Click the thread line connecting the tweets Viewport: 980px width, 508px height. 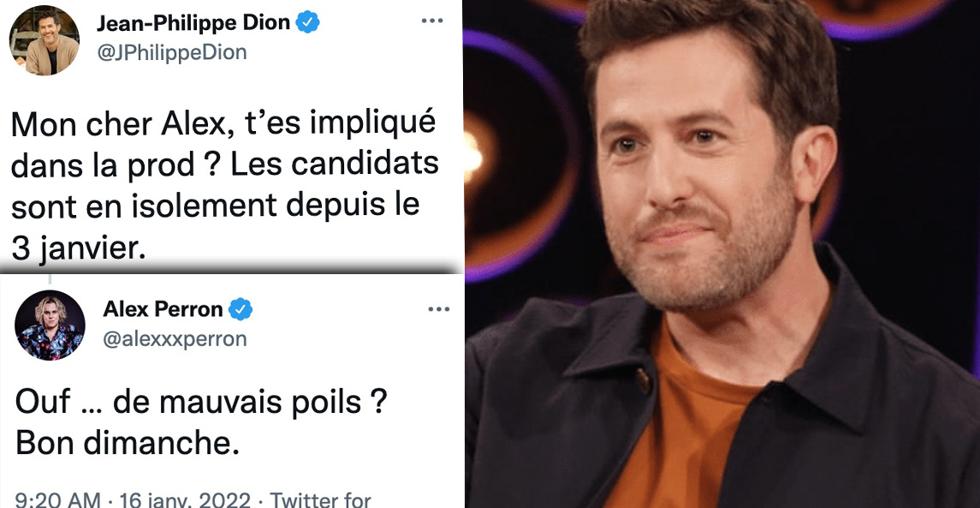[50, 279]
